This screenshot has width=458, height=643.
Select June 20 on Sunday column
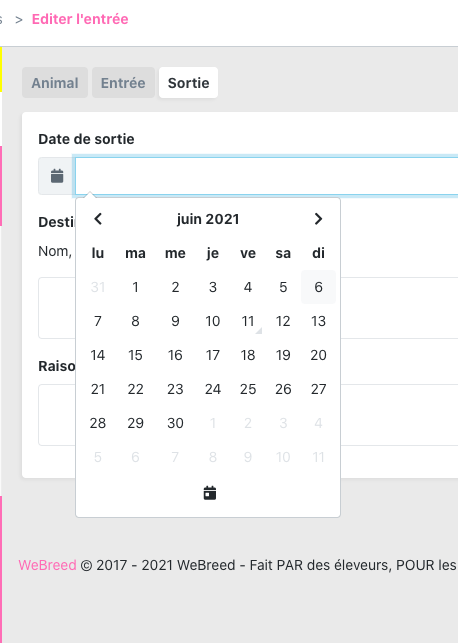pos(319,355)
